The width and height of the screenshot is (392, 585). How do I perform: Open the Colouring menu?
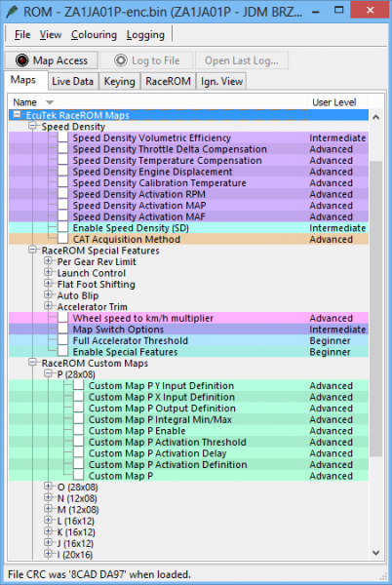click(x=94, y=35)
